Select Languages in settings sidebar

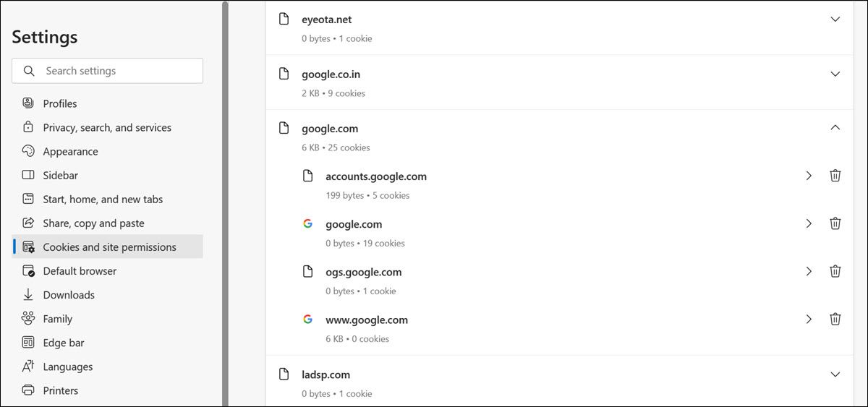[67, 367]
